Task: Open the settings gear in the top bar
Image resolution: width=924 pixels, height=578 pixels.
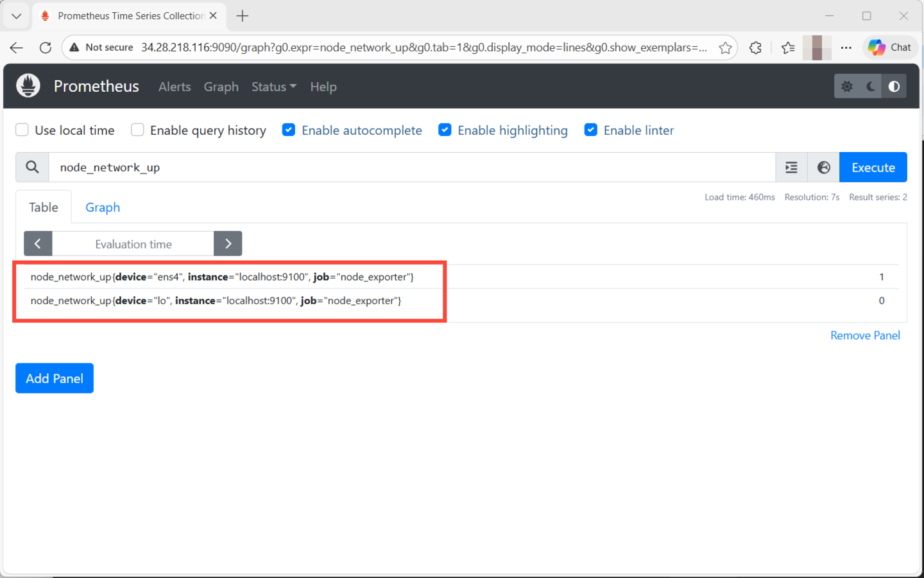Action: tap(847, 85)
